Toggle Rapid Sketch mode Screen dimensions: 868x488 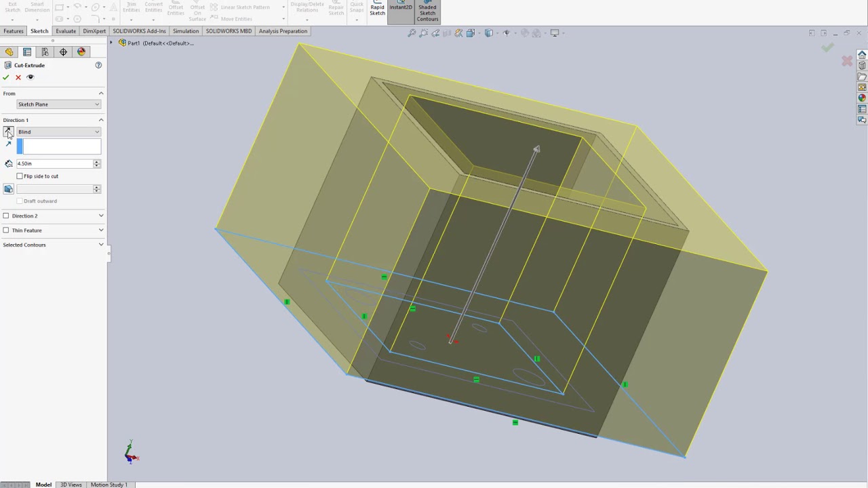click(x=377, y=8)
